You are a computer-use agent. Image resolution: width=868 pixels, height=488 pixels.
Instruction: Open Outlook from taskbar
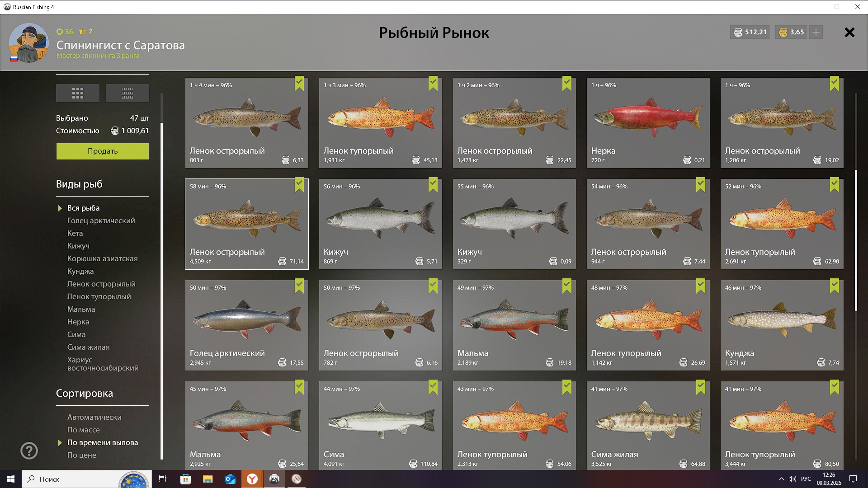pyautogui.click(x=230, y=479)
